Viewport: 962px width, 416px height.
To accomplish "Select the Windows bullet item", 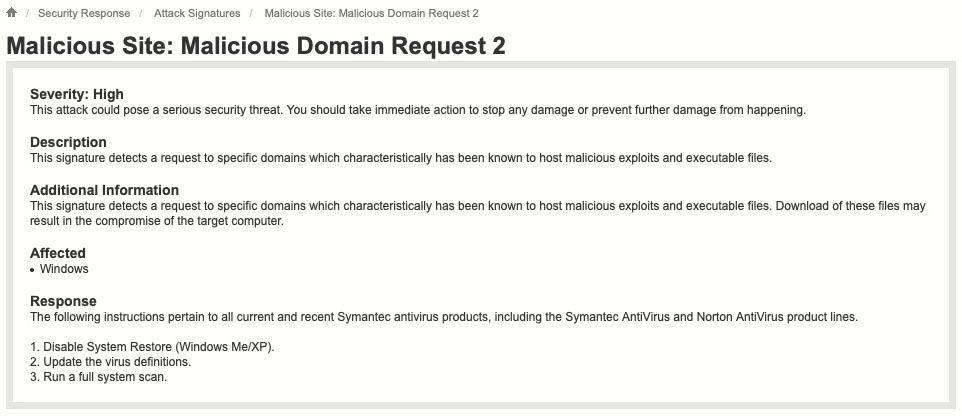I will click(64, 269).
